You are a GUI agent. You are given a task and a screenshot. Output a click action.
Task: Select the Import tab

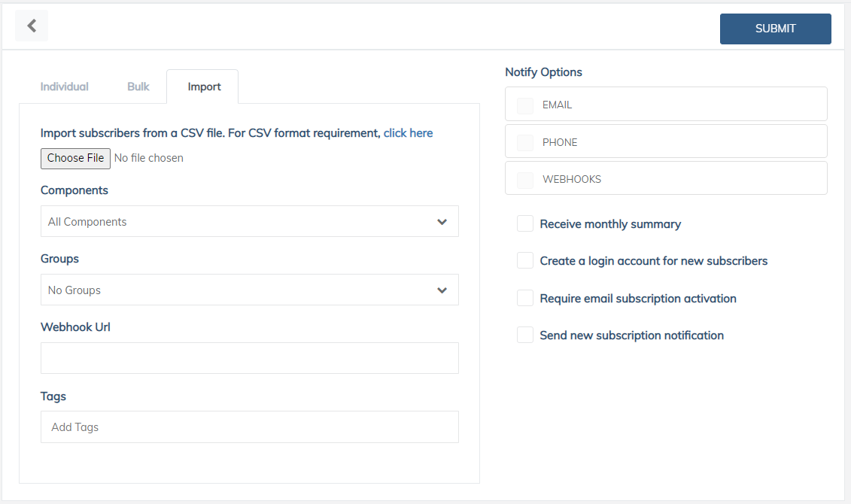click(204, 87)
